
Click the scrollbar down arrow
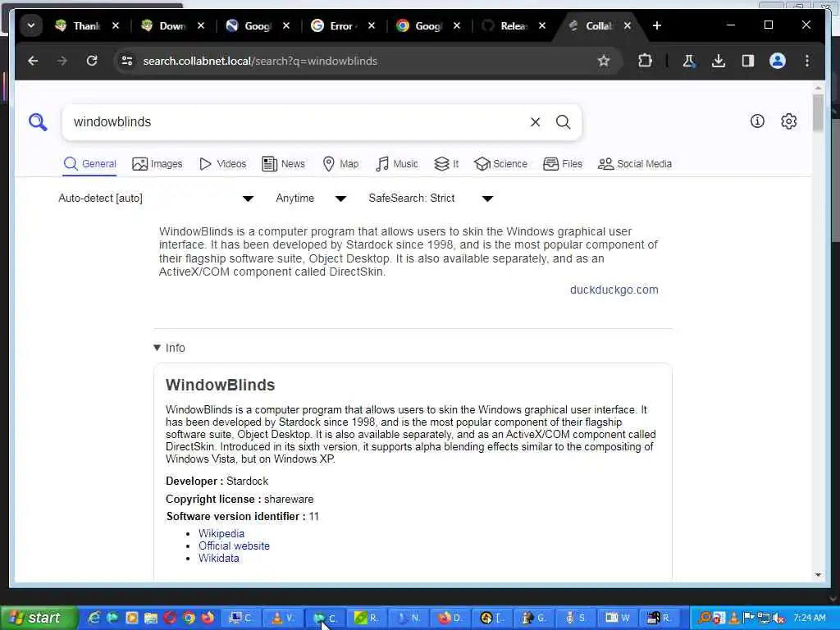[818, 575]
